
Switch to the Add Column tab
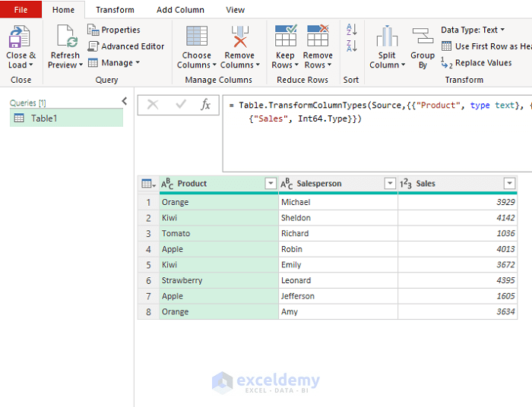[x=180, y=10]
